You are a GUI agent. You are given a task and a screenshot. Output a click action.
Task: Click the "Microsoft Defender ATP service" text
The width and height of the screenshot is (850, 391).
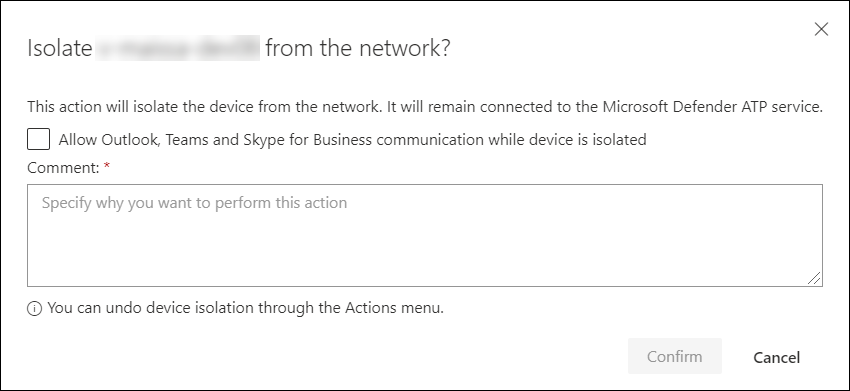(712, 107)
